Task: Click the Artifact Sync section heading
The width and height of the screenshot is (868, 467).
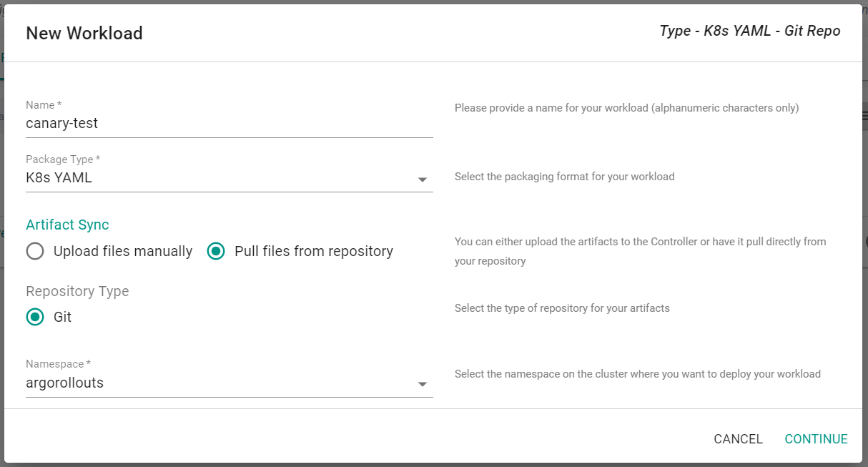Action: pos(67,225)
